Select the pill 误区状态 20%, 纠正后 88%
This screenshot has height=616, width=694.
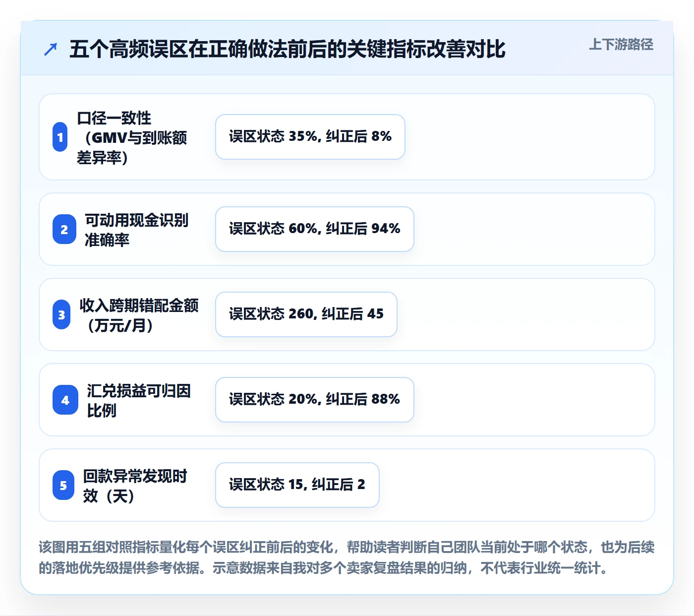tap(315, 400)
